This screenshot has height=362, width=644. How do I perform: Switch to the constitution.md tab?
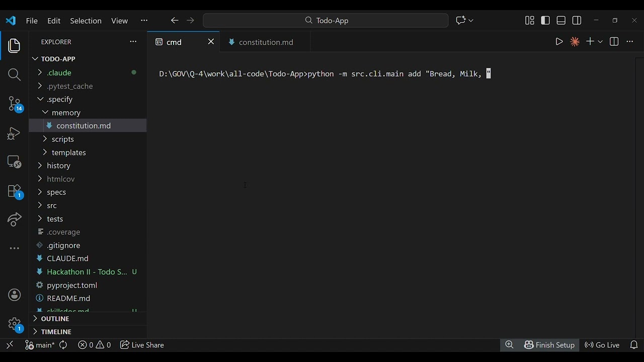(266, 42)
